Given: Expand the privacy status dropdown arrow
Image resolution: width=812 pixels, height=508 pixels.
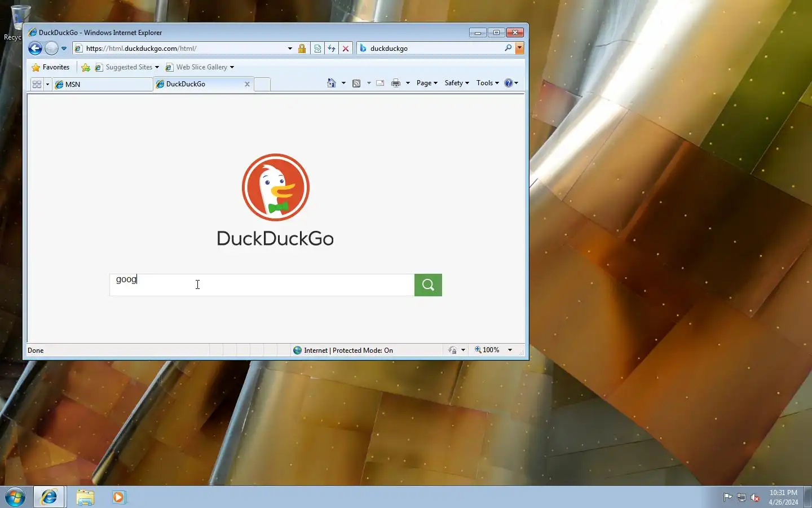Looking at the screenshot, I should pos(463,350).
